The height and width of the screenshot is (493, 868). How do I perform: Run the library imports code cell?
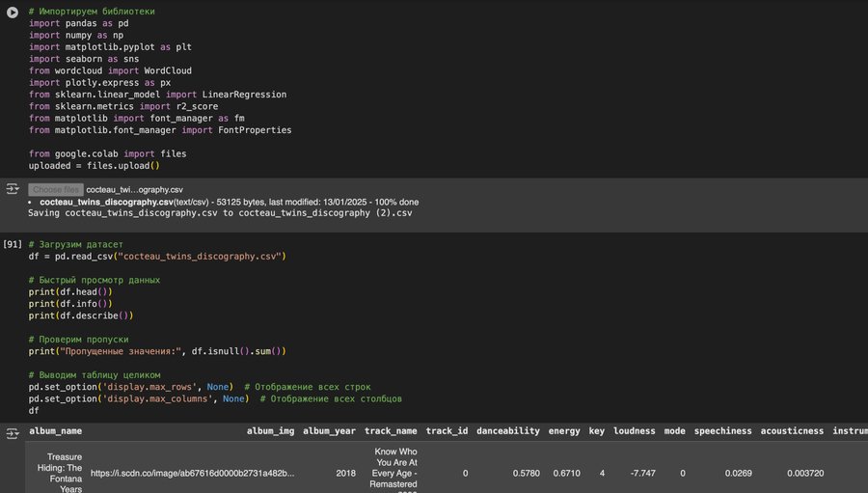(13, 12)
